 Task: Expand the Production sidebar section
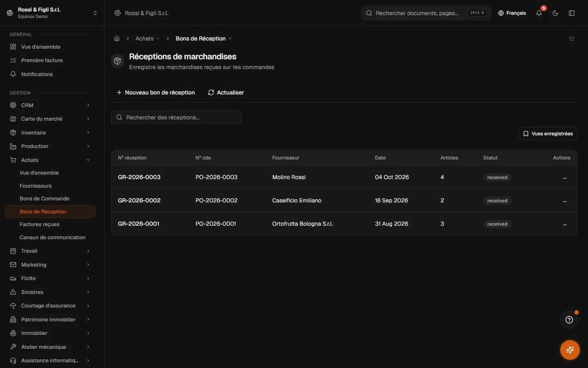coord(50,146)
